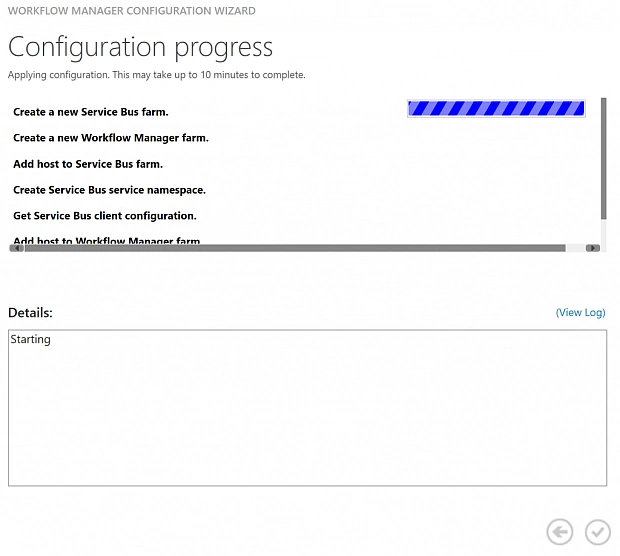
Task: Select 'Create a new Workflow Manager farm.' row
Action: click(111, 138)
